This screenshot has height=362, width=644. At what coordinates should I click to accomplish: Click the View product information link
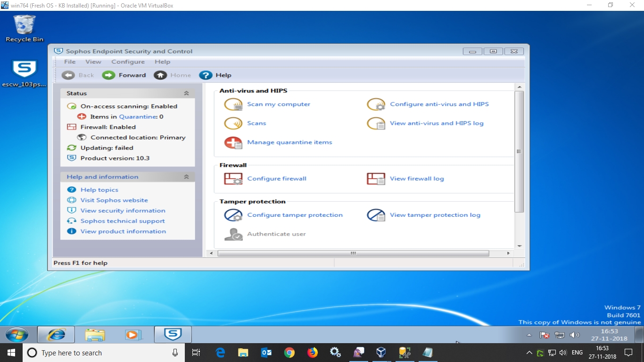(x=123, y=231)
